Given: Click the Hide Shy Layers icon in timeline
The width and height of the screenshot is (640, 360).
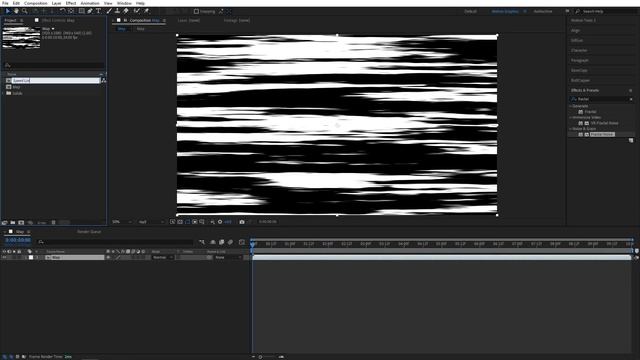Looking at the screenshot, I should (x=213, y=242).
